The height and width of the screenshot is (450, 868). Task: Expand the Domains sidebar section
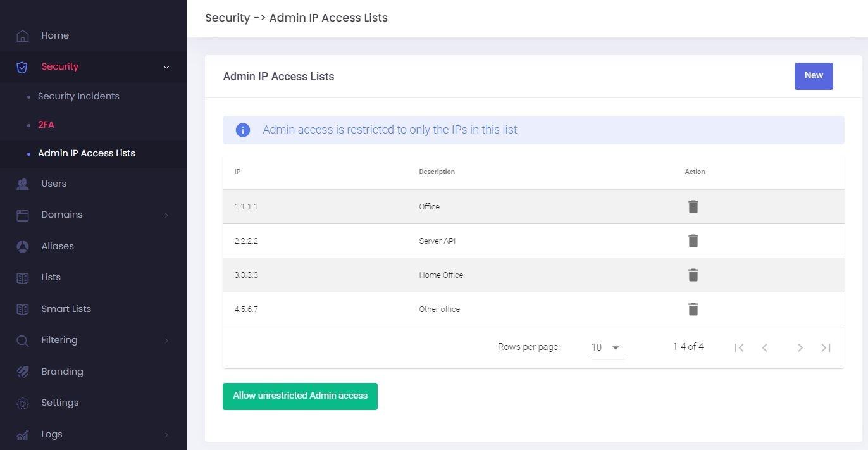[x=166, y=215]
